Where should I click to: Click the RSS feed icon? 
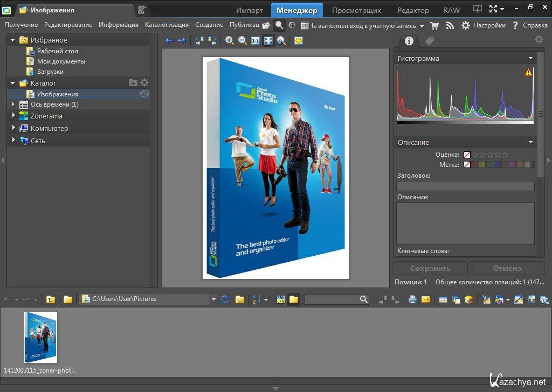pos(450,25)
